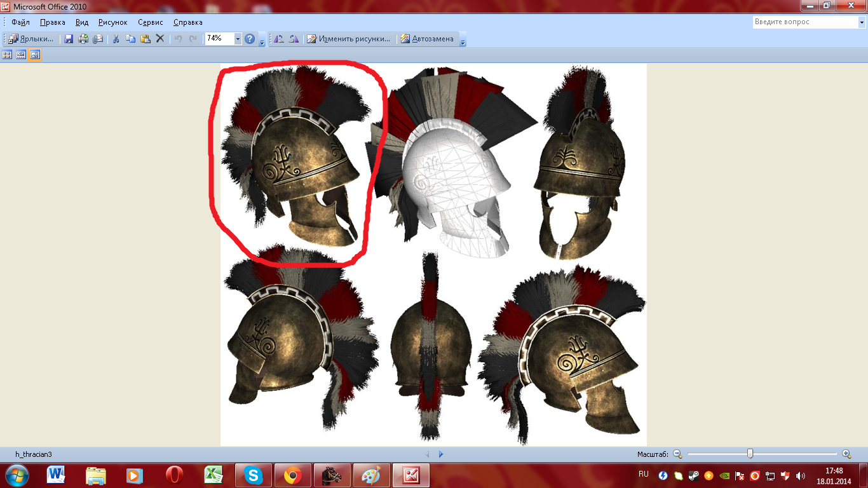The height and width of the screenshot is (488, 868).
Task: Delete picture with the X icon
Action: [160, 39]
